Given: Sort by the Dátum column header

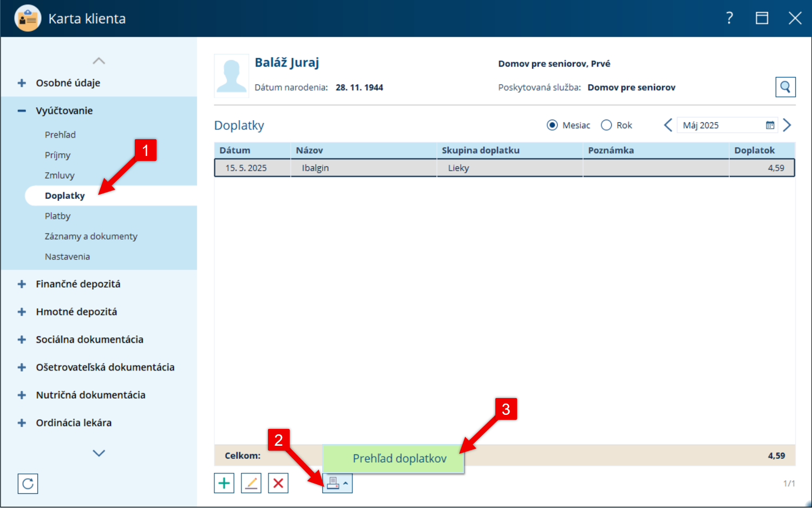Looking at the screenshot, I should coord(252,150).
